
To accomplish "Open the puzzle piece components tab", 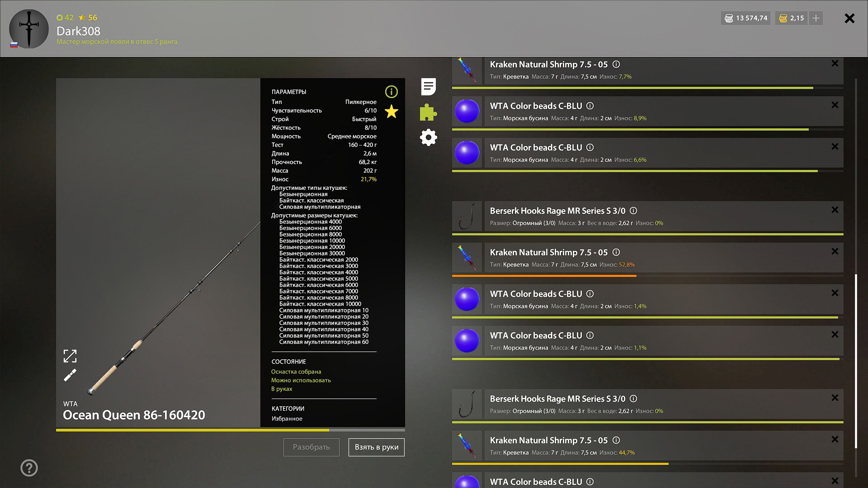I will coord(428,112).
